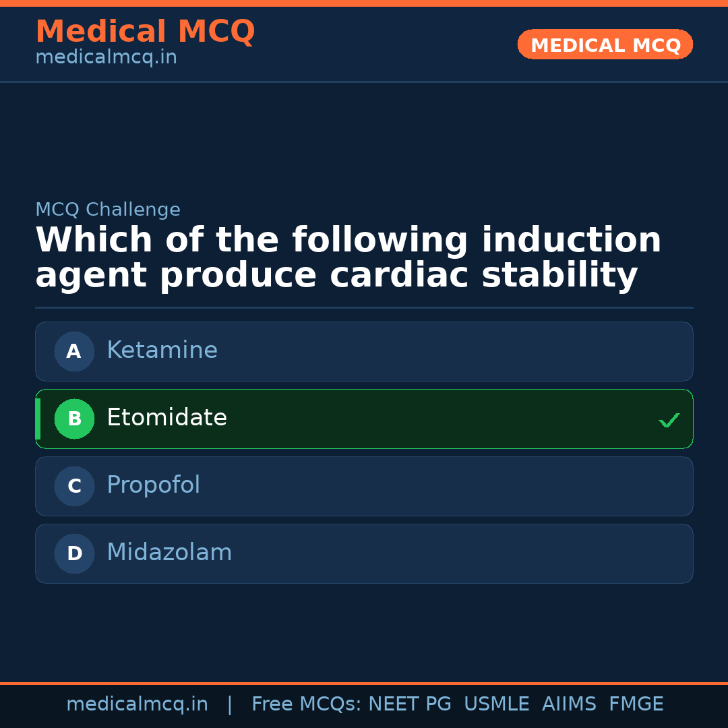
Task: Click the divider line under the question
Action: coord(364,307)
